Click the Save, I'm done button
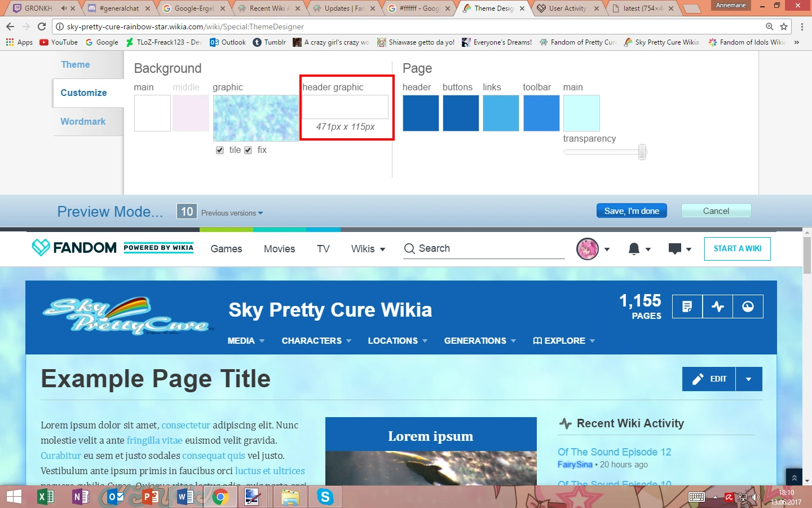812x508 pixels. coord(632,211)
